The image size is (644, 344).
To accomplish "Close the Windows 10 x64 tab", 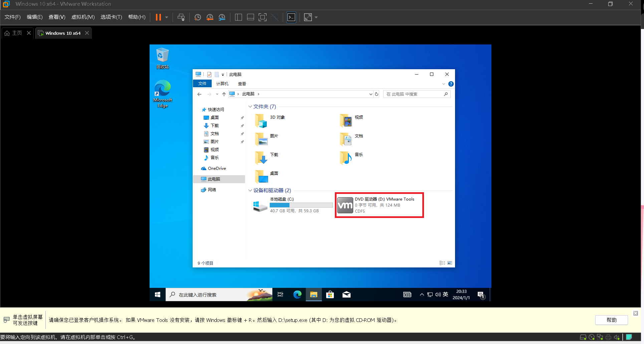I will (x=87, y=33).
